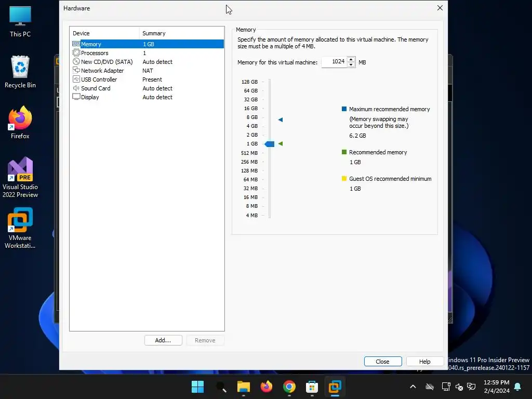
Task: Click the 4 MB slider label
Action: (252, 215)
